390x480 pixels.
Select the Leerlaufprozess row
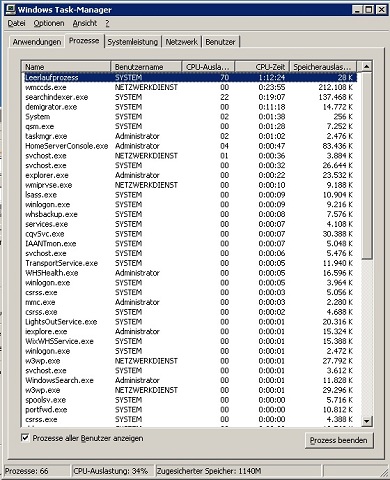tap(190, 77)
